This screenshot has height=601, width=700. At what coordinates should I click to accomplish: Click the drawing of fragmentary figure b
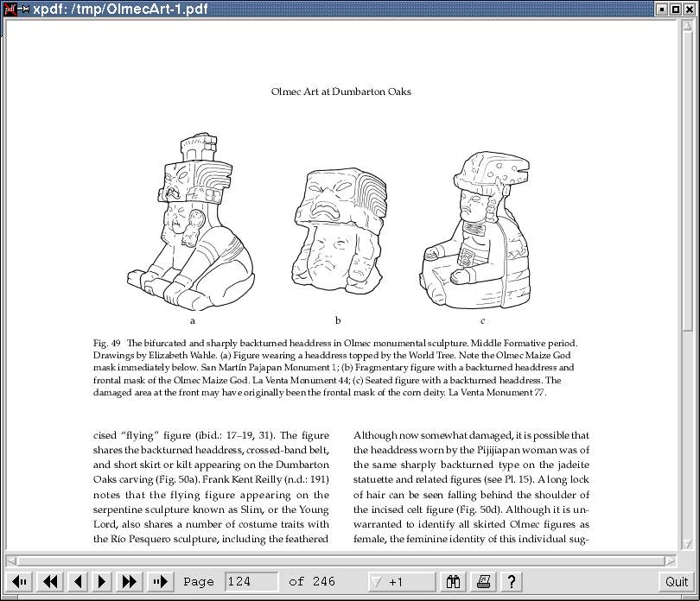point(340,231)
